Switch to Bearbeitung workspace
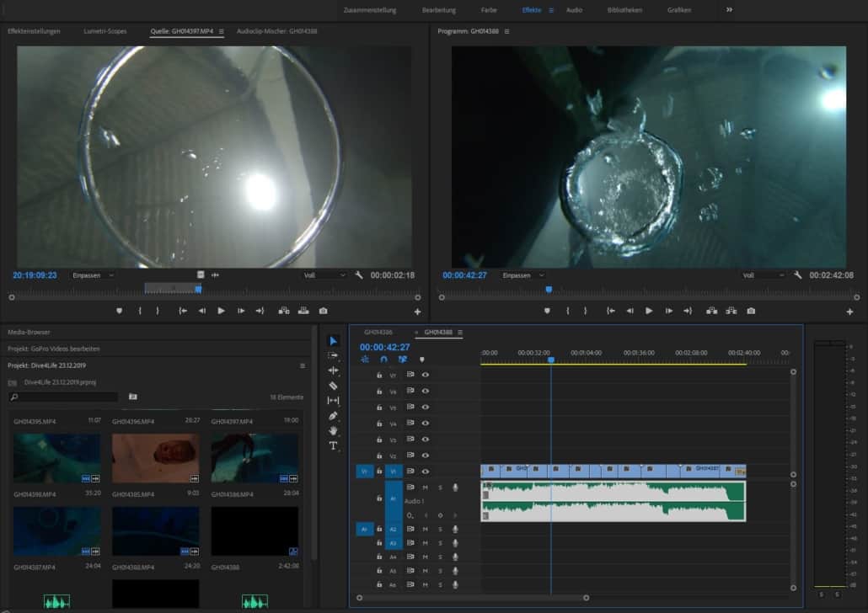Screen dimensions: 868x613 tap(439, 10)
